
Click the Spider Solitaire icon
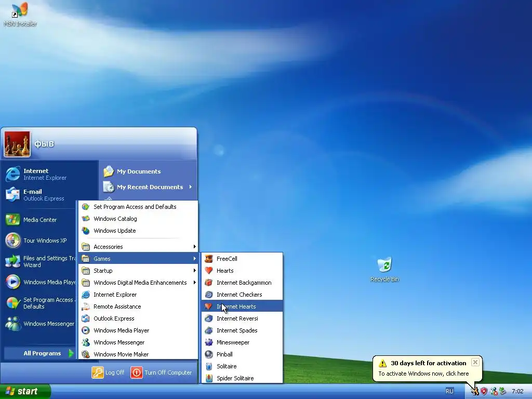[209, 378]
